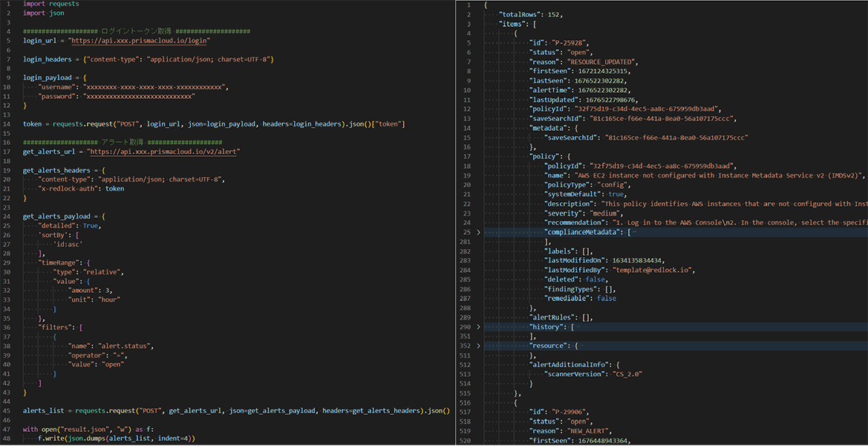Click the token variable assignment

pyautogui.click(x=213, y=123)
